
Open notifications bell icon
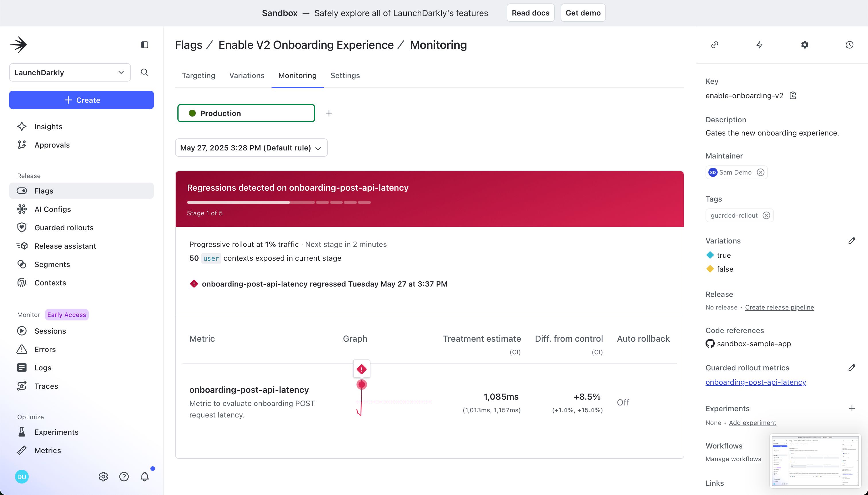click(145, 477)
